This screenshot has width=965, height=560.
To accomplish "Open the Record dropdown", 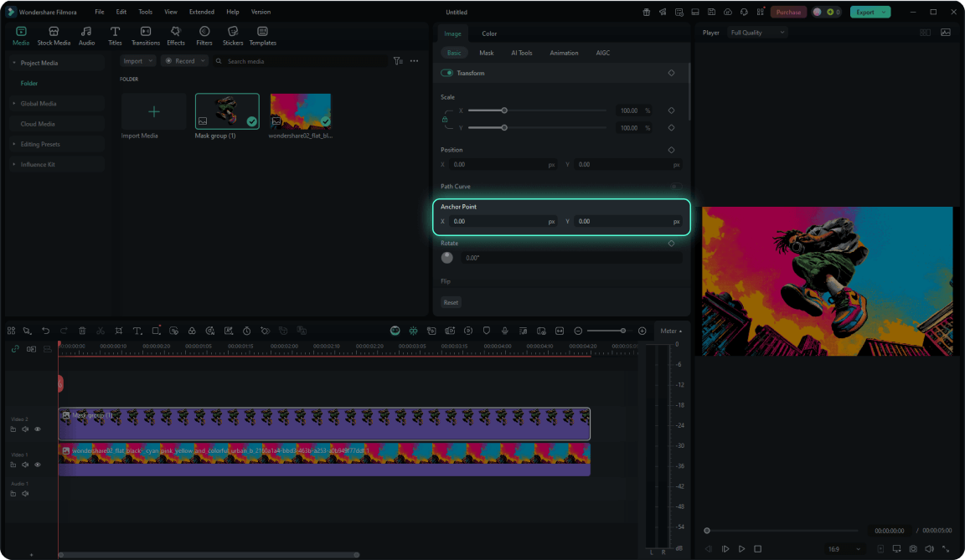I will pos(184,61).
